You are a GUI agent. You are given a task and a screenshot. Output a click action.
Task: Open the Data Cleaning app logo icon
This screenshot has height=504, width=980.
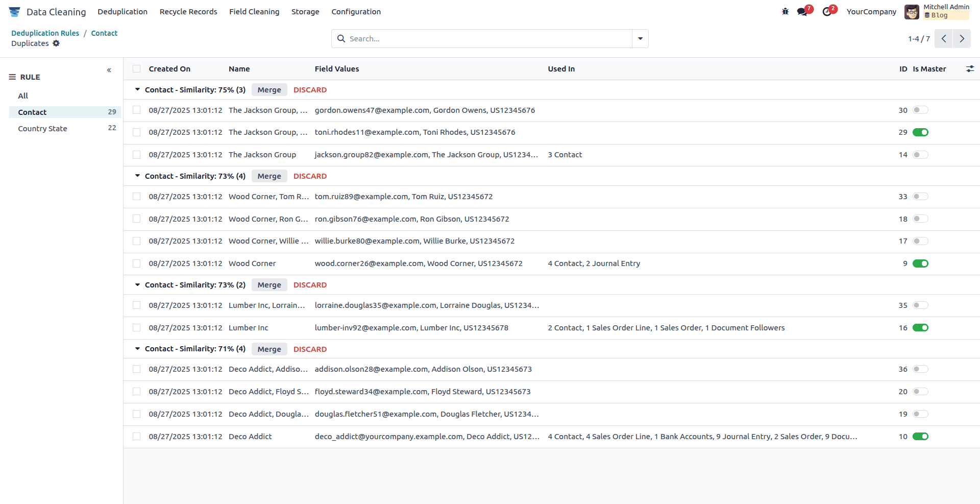pos(14,11)
